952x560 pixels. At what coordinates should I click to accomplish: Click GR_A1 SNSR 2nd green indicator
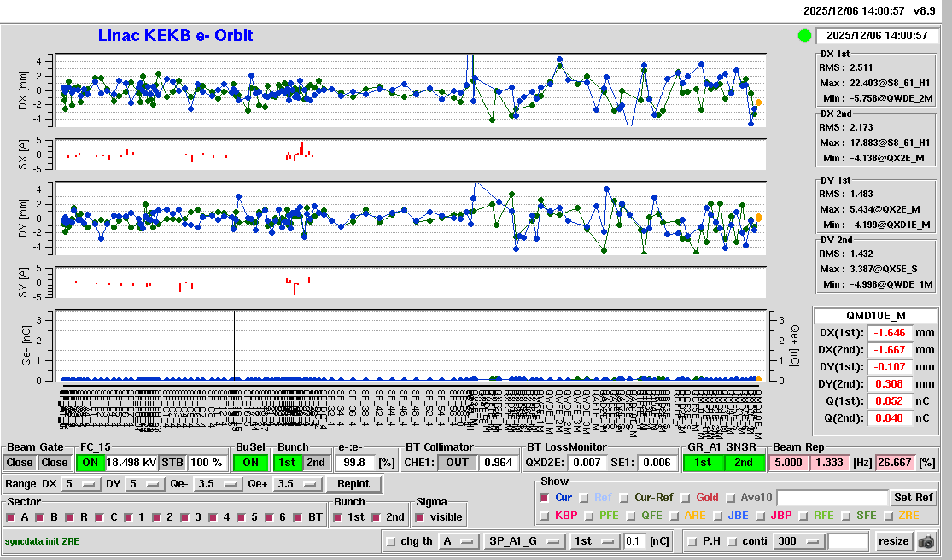pyautogui.click(x=744, y=463)
